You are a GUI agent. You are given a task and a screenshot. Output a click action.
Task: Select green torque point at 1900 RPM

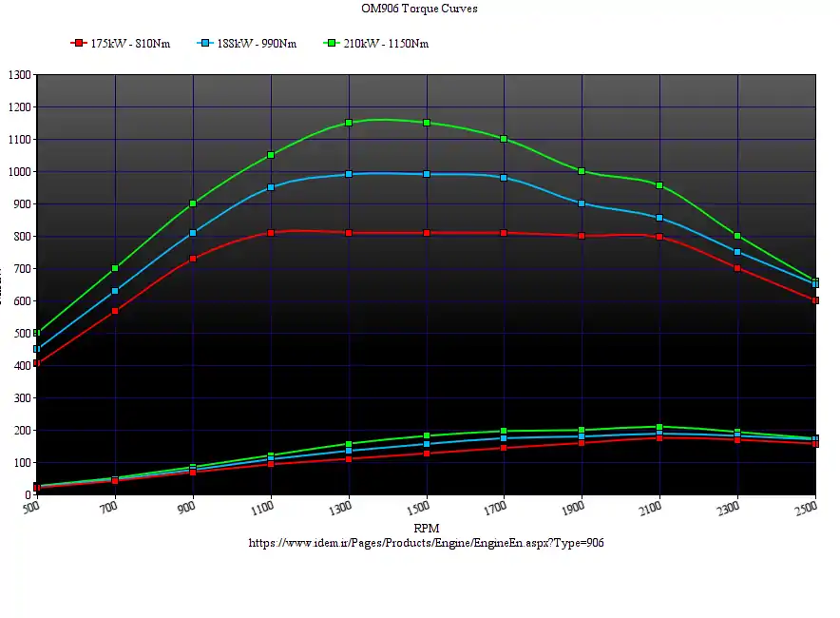point(582,171)
